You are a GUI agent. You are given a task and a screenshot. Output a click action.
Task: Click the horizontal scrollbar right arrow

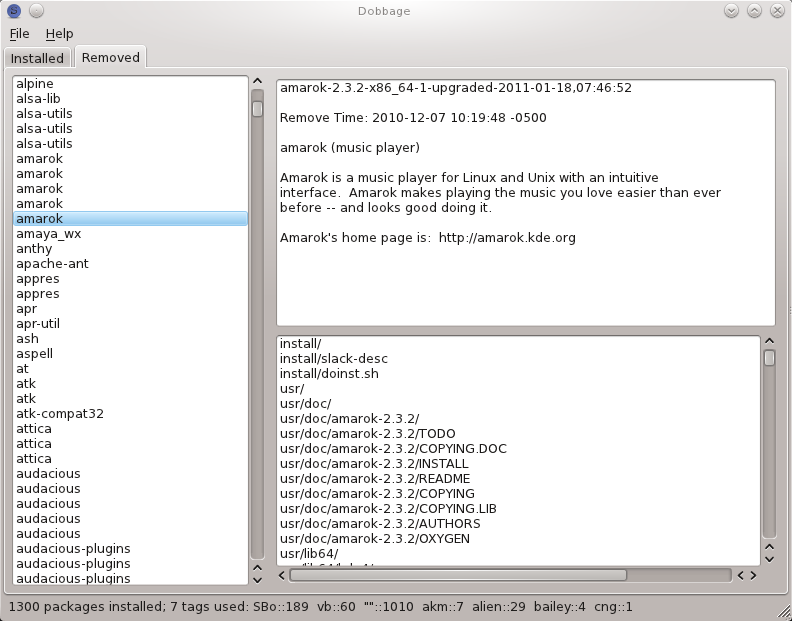point(753,575)
